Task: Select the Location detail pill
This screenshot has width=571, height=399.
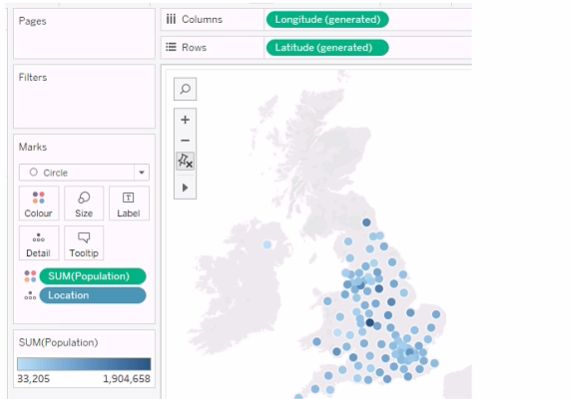Action: (92, 295)
